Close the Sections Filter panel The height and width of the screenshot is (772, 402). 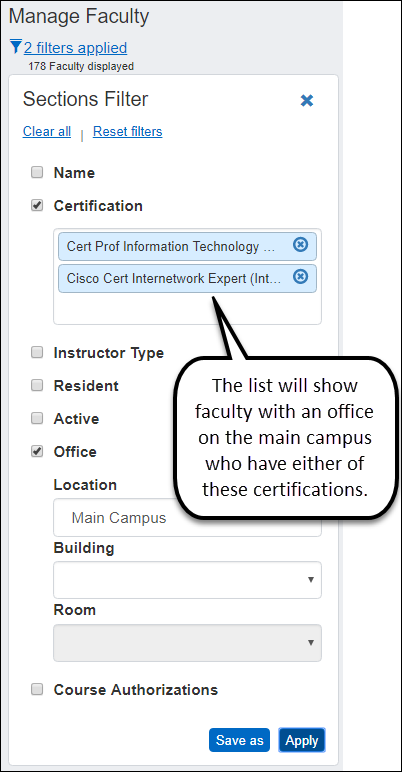[x=307, y=100]
